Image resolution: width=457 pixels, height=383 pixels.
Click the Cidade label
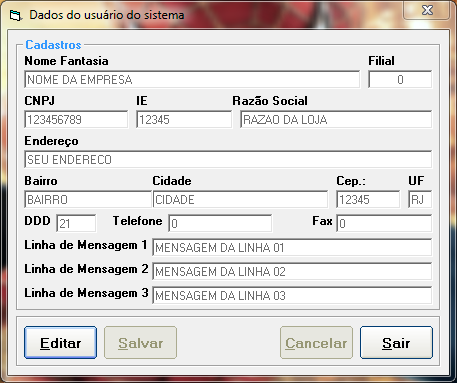coord(172,181)
